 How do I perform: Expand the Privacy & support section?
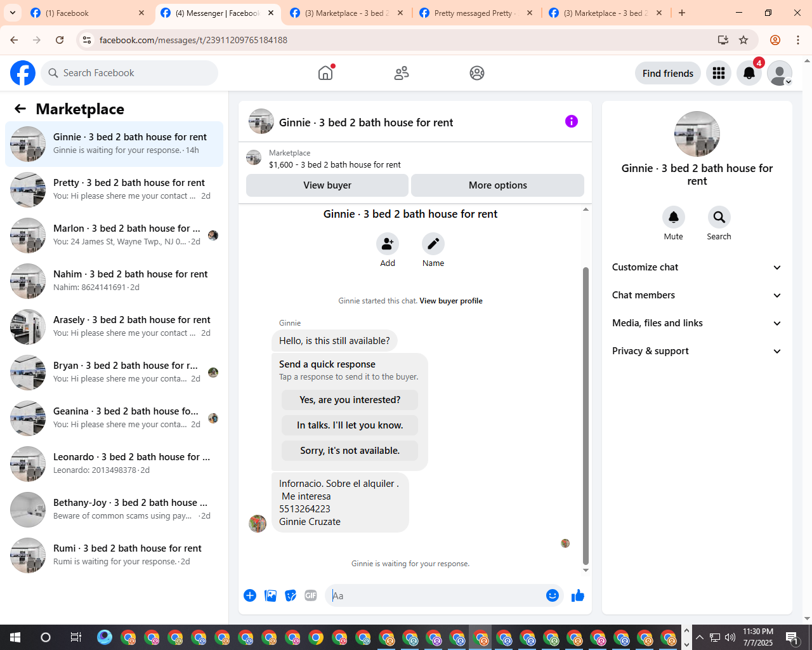pyautogui.click(x=697, y=351)
